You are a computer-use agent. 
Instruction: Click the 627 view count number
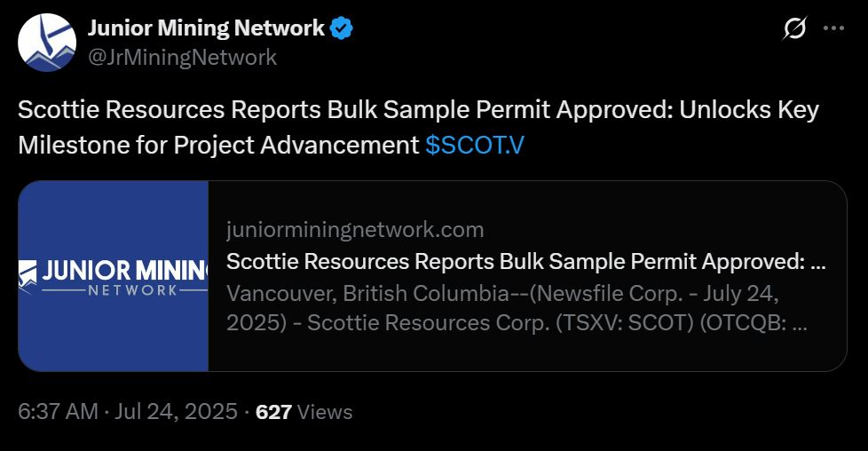click(273, 412)
